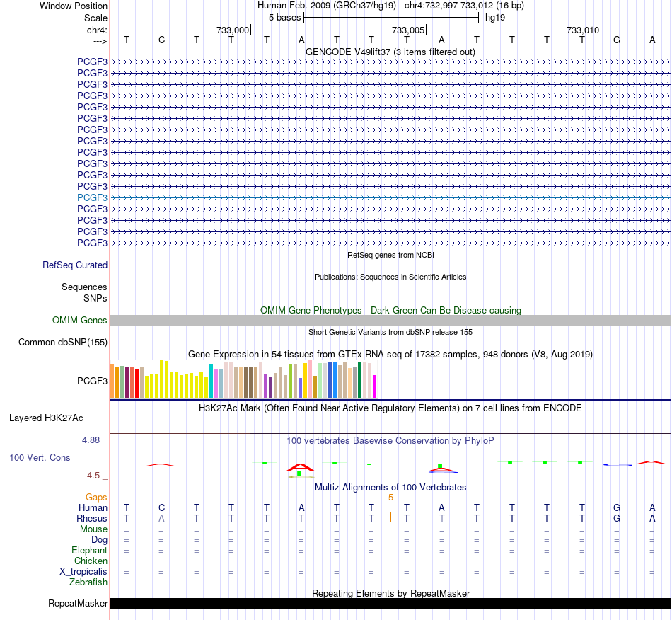The image size is (672, 620).
Task: Click the magenta bar in GTEx expression chart
Action: [375, 386]
